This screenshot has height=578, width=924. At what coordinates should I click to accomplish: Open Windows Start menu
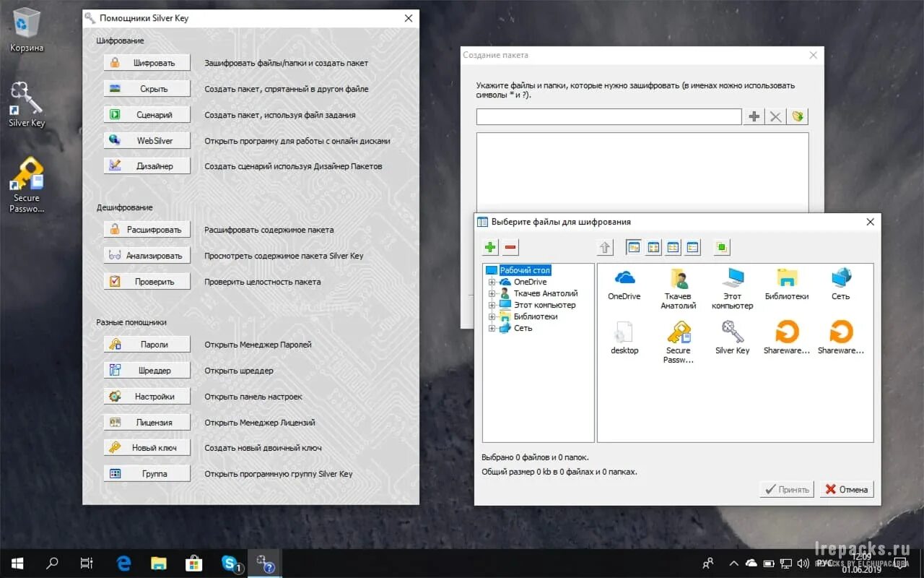(17, 563)
